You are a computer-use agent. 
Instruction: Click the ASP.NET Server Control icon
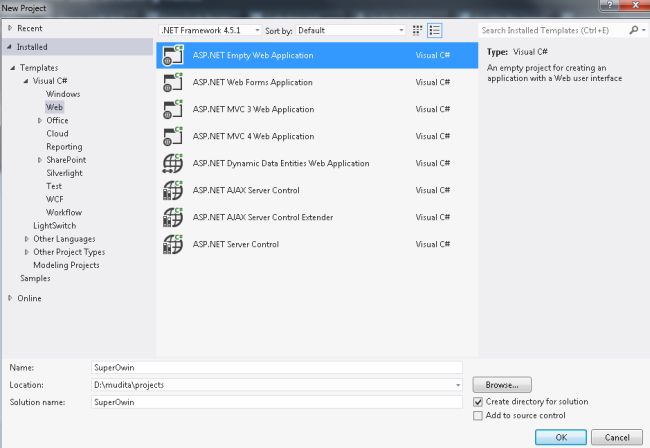tap(173, 244)
